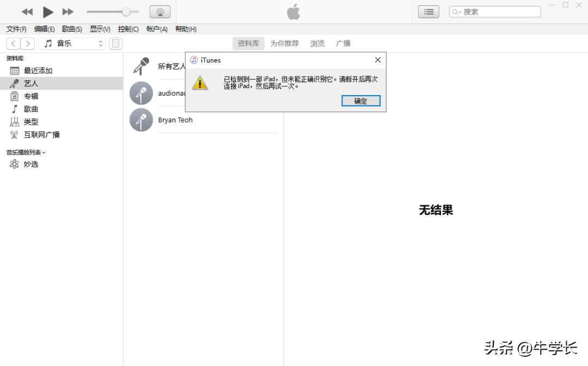Adjust the volume slider

pos(125,11)
